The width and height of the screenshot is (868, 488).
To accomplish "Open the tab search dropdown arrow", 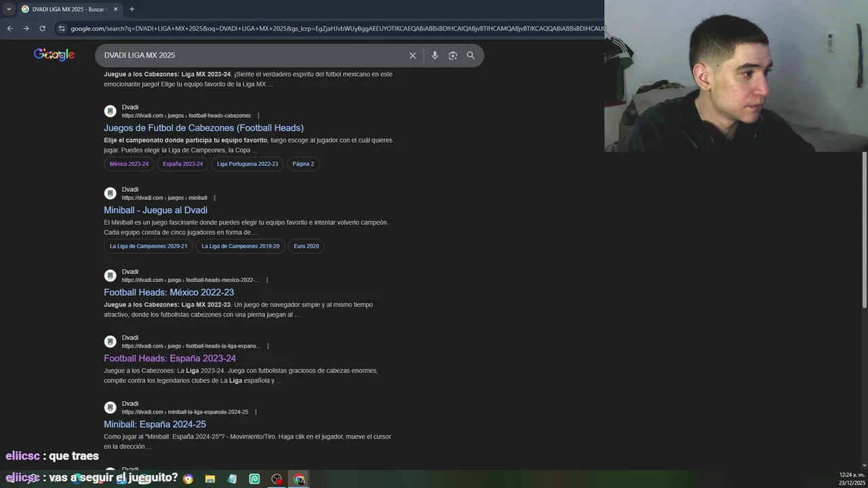I will click(x=9, y=9).
